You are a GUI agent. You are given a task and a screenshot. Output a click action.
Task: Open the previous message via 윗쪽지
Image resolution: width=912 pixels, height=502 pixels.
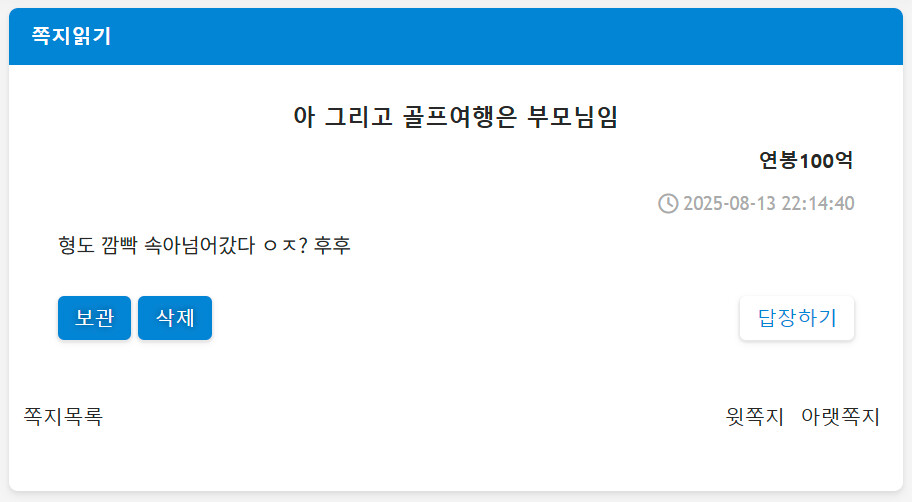click(755, 416)
